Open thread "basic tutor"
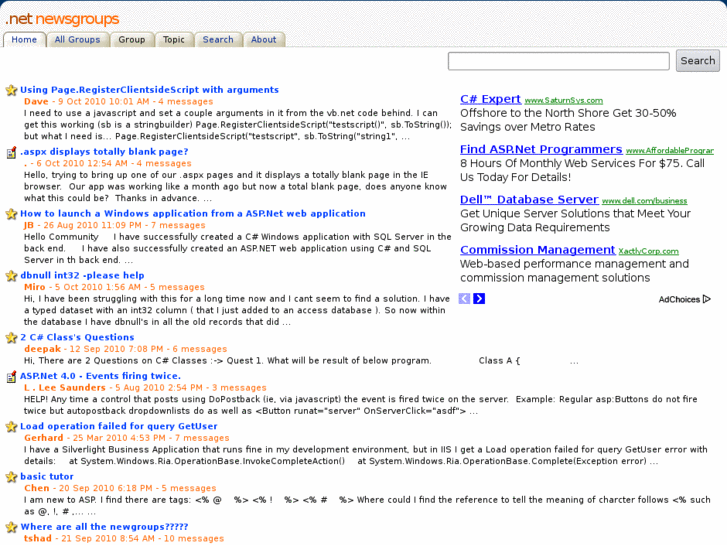 coord(47,476)
